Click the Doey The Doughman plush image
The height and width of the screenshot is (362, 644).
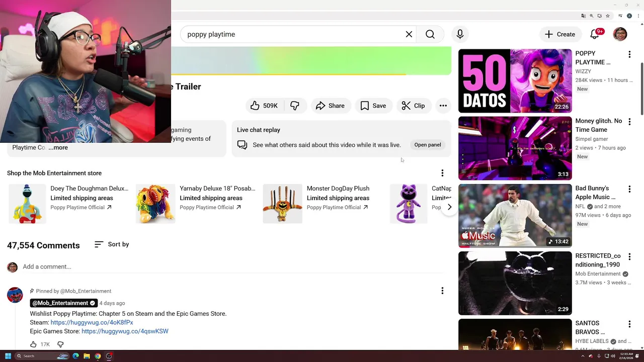[27, 203]
